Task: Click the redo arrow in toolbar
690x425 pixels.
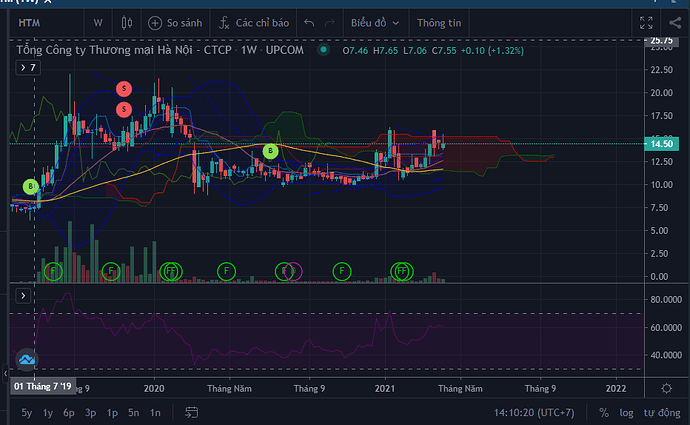Action: click(x=331, y=22)
